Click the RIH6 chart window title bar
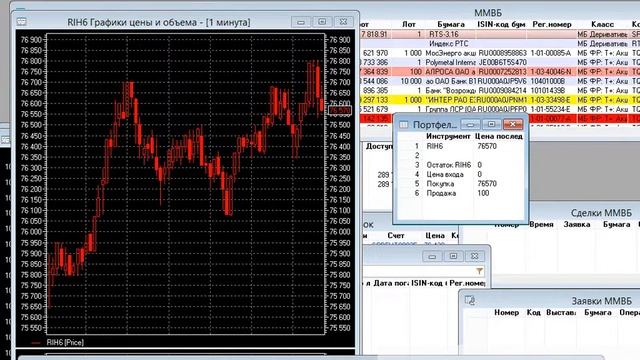 point(159,22)
